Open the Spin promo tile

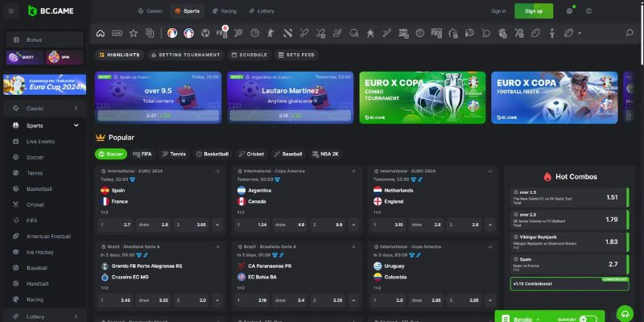pos(64,57)
